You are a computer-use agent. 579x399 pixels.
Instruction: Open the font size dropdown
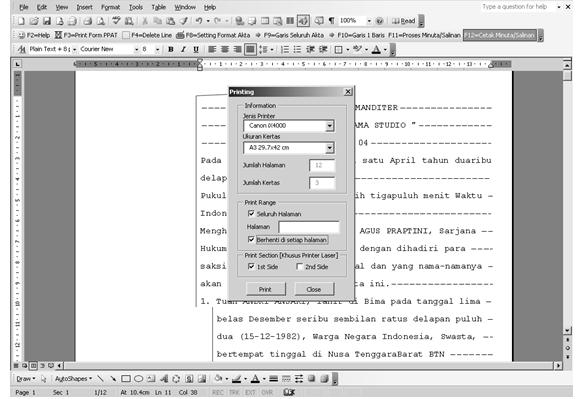coord(158,49)
